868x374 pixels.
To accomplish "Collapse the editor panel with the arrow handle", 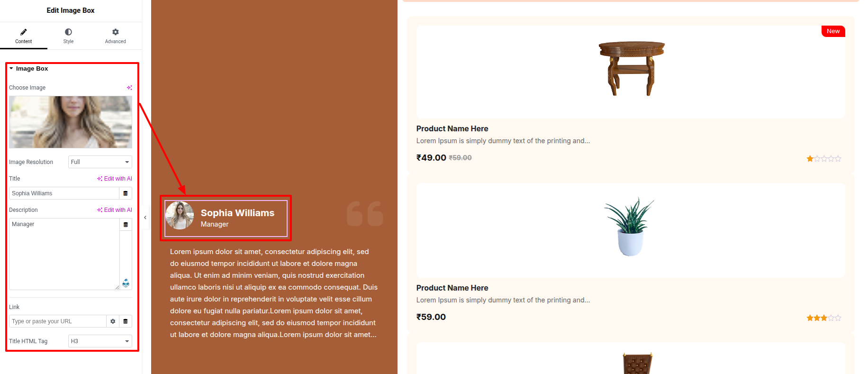I will coord(145,218).
